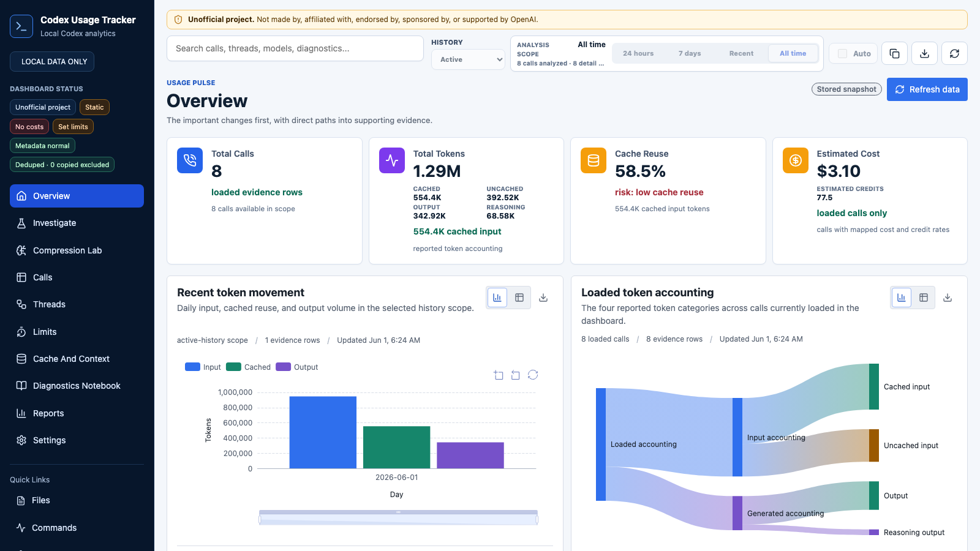Viewport: 980px width, 551px height.
Task: Switch Loaded token accounting to chart view
Action: click(902, 298)
